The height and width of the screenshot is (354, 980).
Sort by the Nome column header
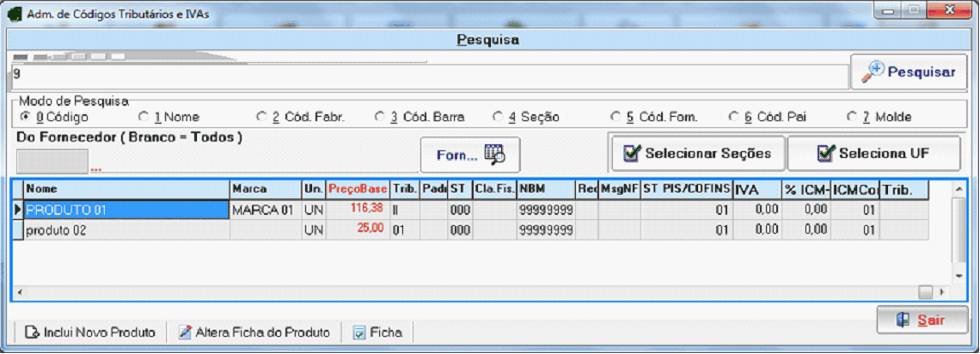126,188
